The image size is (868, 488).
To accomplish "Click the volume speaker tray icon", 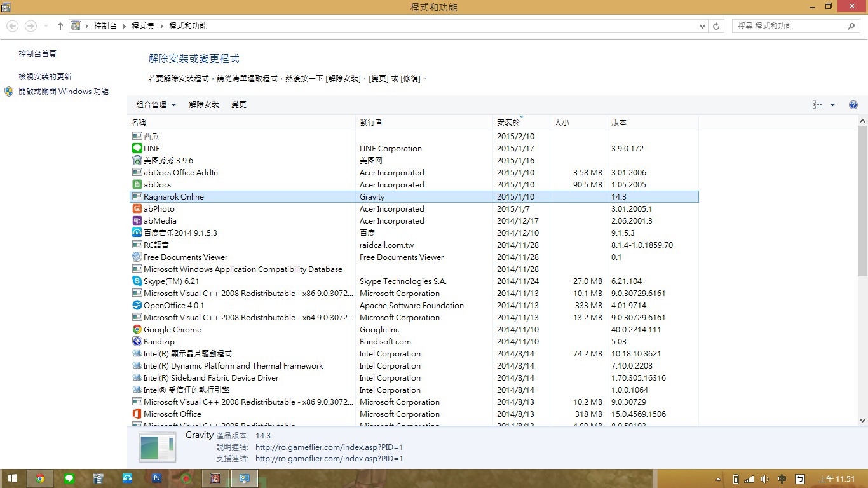I will (765, 479).
